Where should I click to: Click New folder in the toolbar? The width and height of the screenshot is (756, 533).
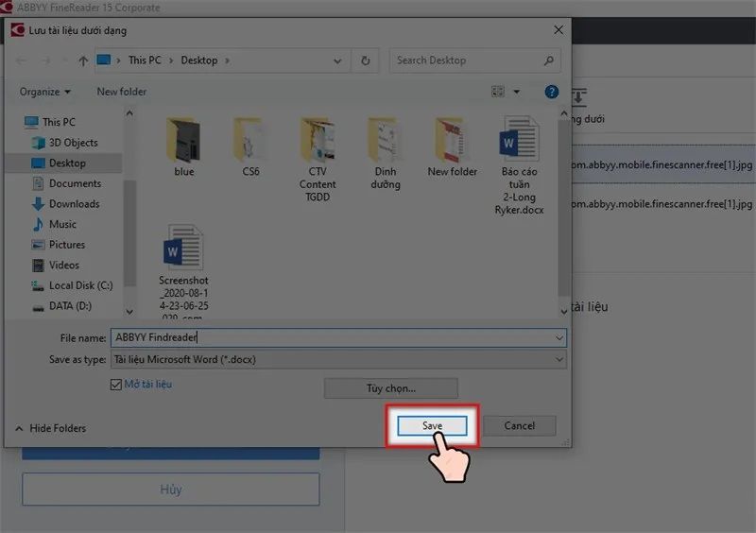pos(122,92)
